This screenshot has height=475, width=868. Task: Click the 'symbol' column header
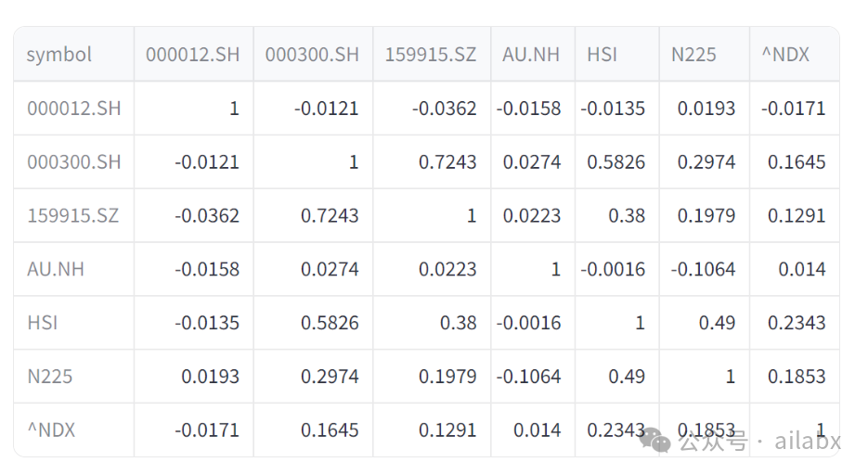click(x=58, y=55)
